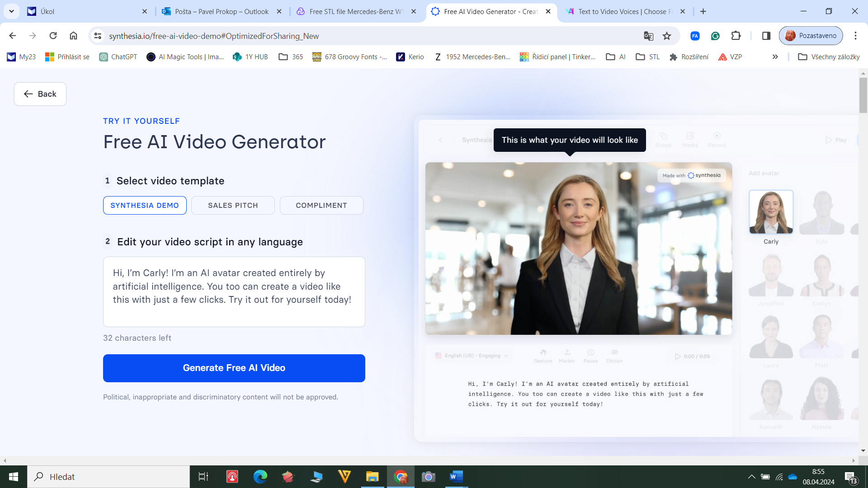Select the SYNTHESIA DEMO template
The width and height of the screenshot is (868, 488).
(x=145, y=205)
